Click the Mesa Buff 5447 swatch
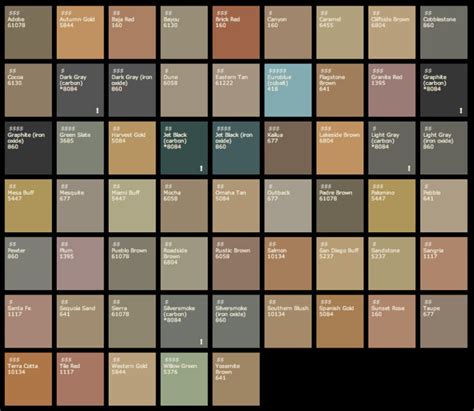This screenshot has width=474, height=411. [x=28, y=206]
